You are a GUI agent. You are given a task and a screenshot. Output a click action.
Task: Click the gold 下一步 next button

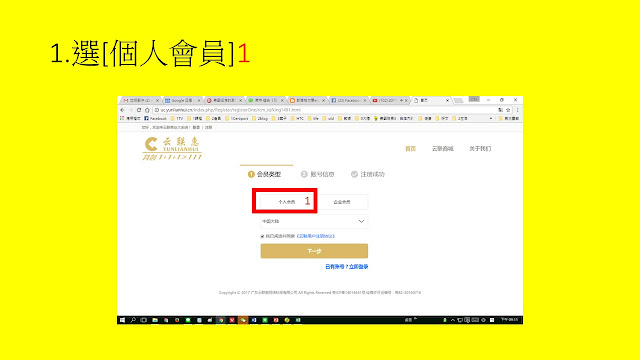pyautogui.click(x=314, y=251)
